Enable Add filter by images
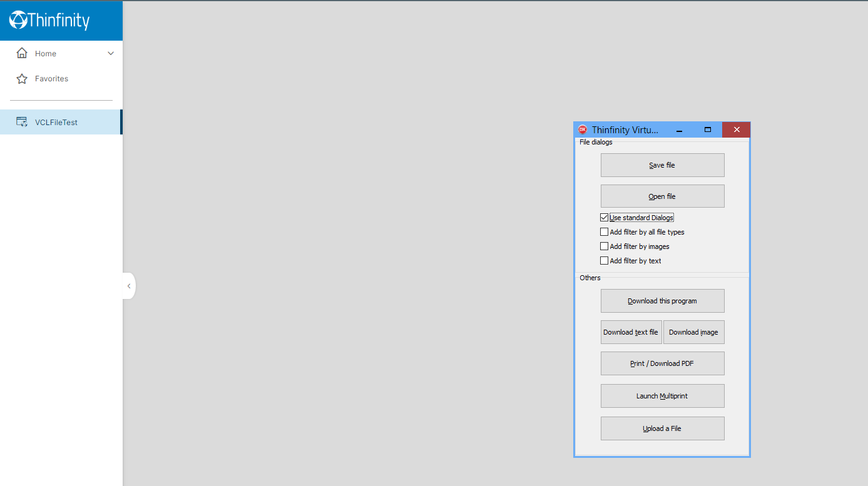The height and width of the screenshot is (486, 868). 604,246
